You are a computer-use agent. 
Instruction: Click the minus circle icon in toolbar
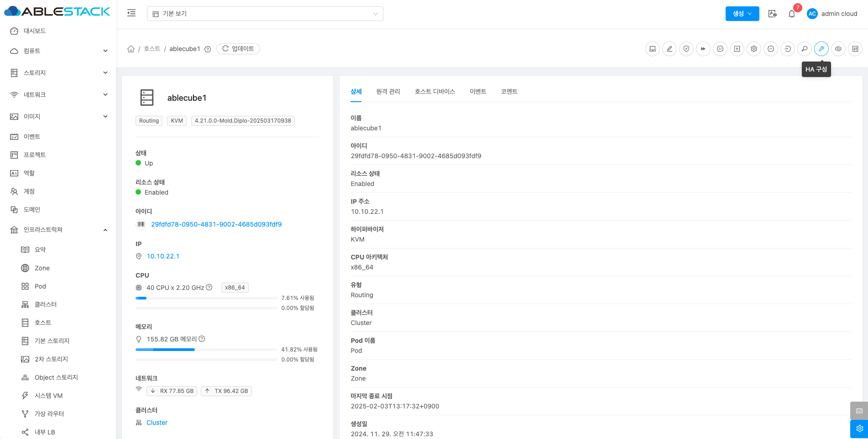771,49
